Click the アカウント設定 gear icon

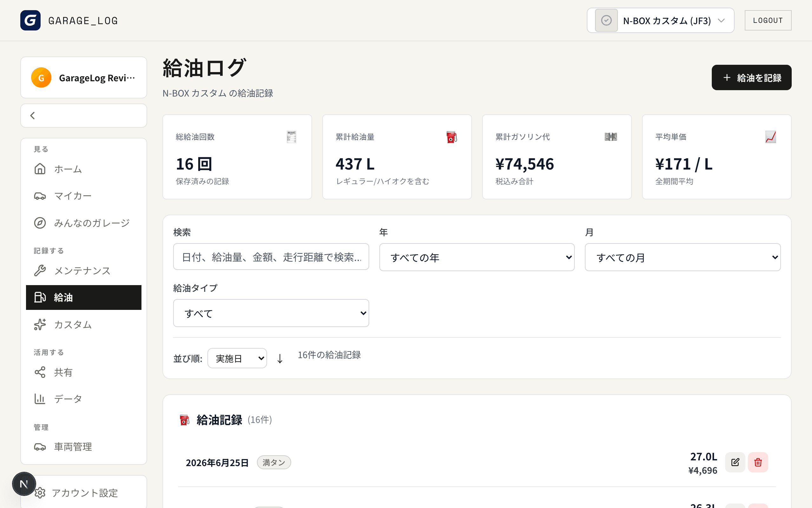(40, 493)
